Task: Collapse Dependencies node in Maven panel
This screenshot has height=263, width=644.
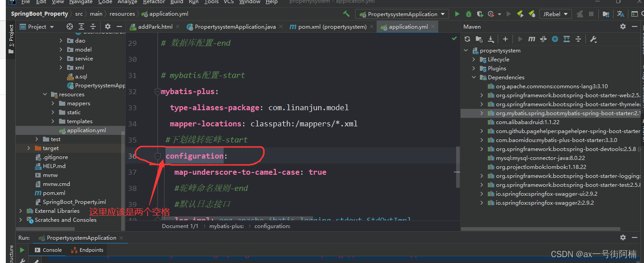Action: click(x=474, y=78)
